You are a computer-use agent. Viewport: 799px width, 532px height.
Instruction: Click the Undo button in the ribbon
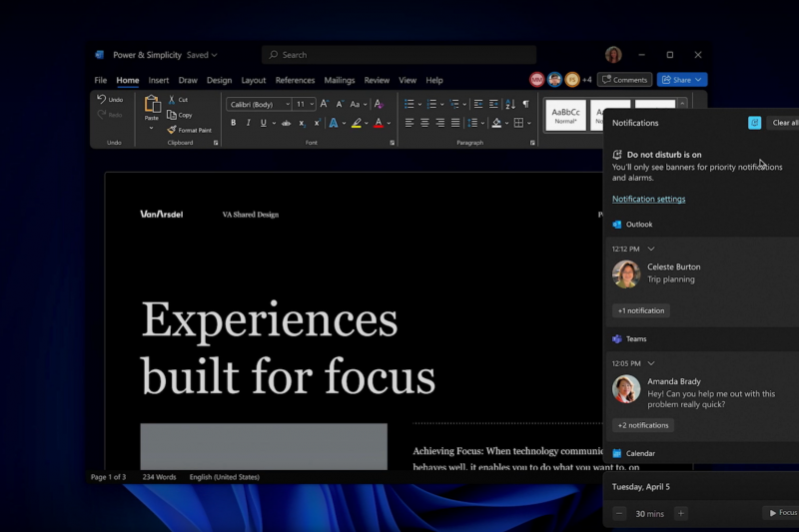click(x=110, y=99)
